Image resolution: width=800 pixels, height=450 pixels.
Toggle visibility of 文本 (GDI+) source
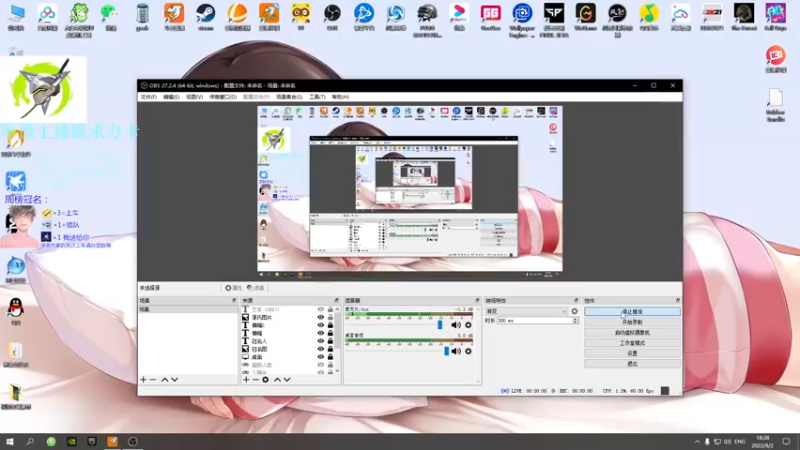[320, 309]
